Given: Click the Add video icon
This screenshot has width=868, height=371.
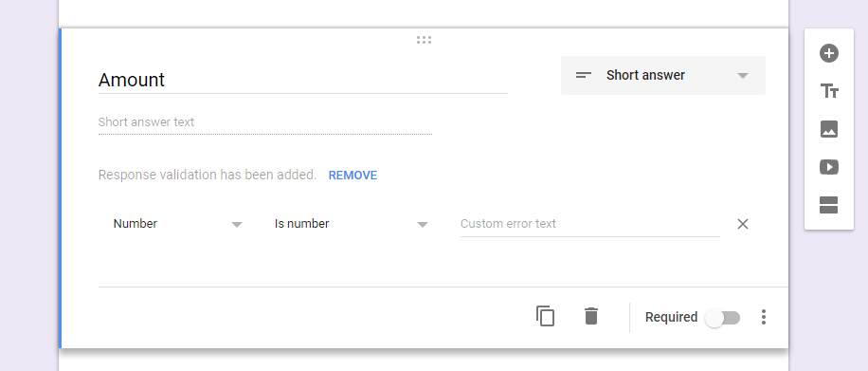Looking at the screenshot, I should click(x=829, y=167).
